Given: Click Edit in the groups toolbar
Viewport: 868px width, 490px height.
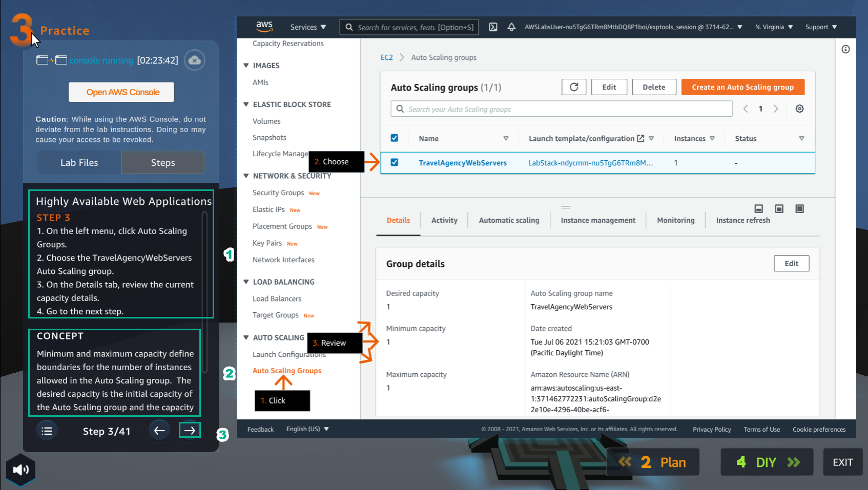Looking at the screenshot, I should (609, 87).
